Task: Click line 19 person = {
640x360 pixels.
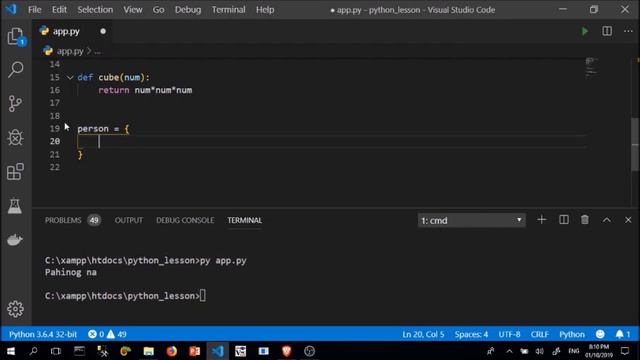Action: point(103,129)
